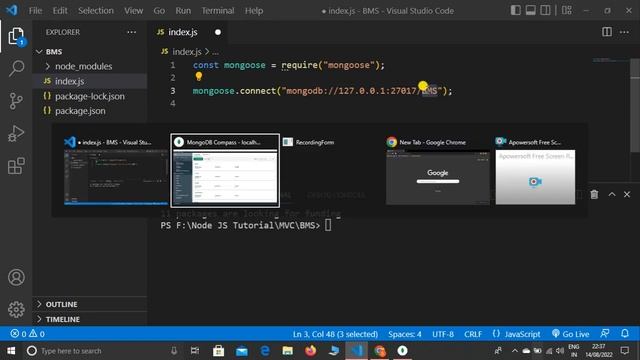Viewport: 640px width, 360px height.
Task: Click the breadcrumb ellipsis symbol
Action: click(216, 52)
